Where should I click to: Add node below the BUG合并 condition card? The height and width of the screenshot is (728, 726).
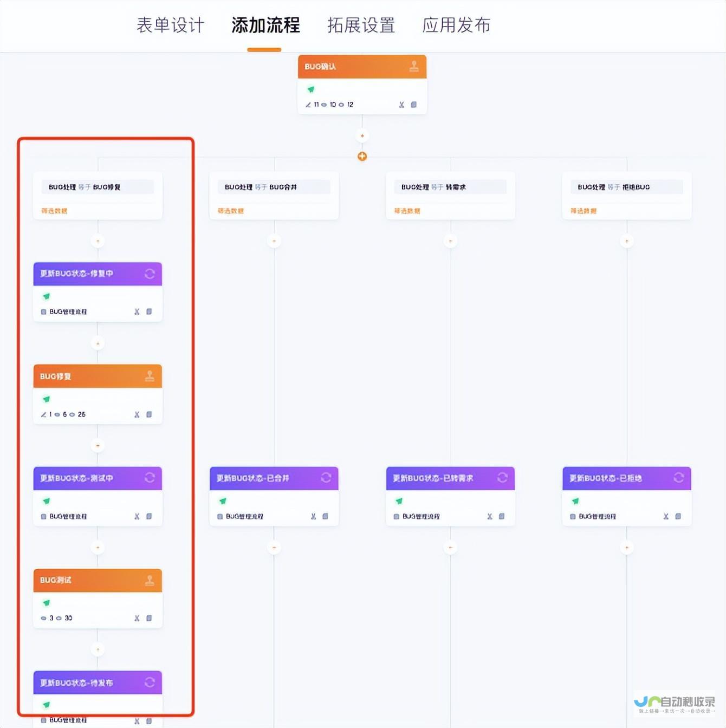274,241
